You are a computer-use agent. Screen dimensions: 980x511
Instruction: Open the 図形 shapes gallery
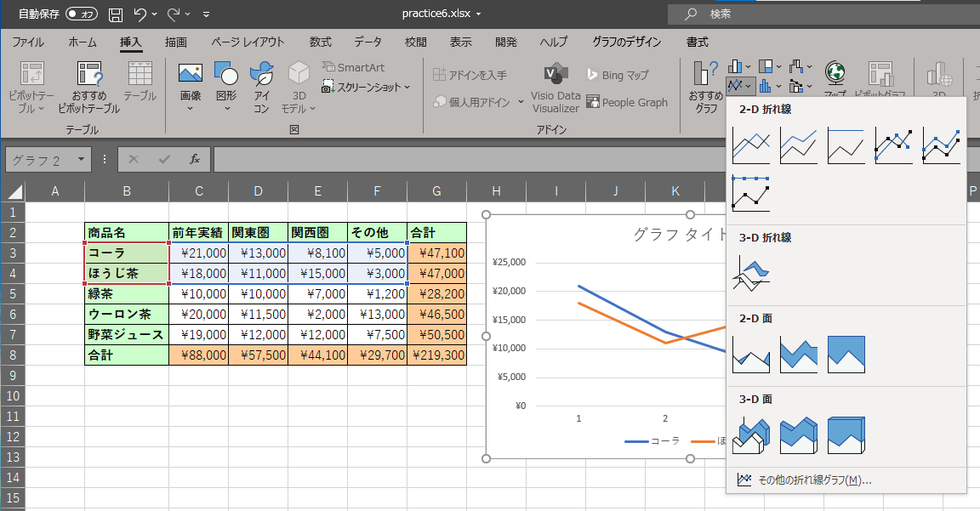226,88
